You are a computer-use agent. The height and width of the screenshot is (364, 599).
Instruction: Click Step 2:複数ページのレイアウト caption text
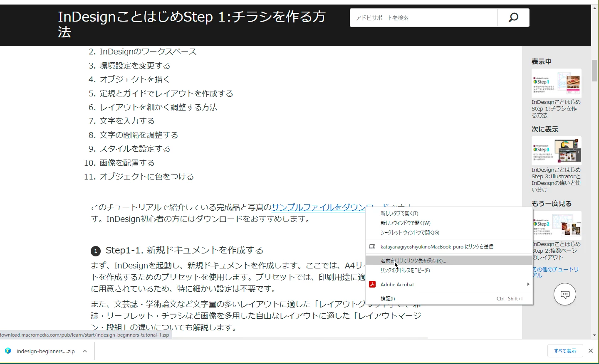click(556, 251)
